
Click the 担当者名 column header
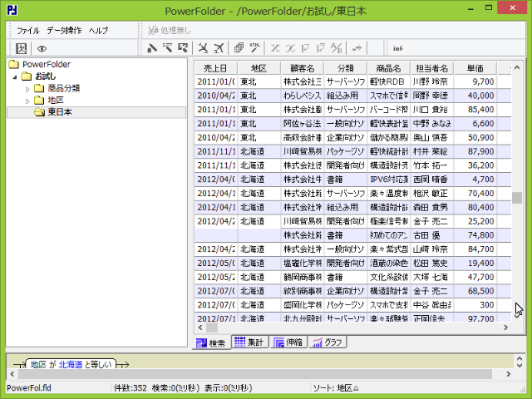pos(431,68)
